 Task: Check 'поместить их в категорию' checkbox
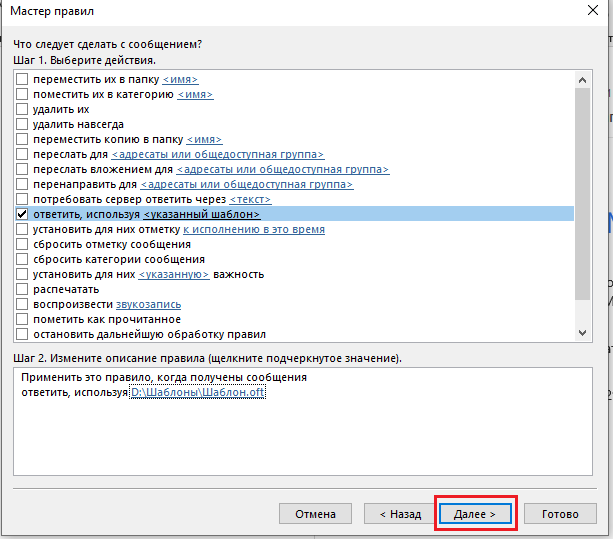tap(22, 94)
